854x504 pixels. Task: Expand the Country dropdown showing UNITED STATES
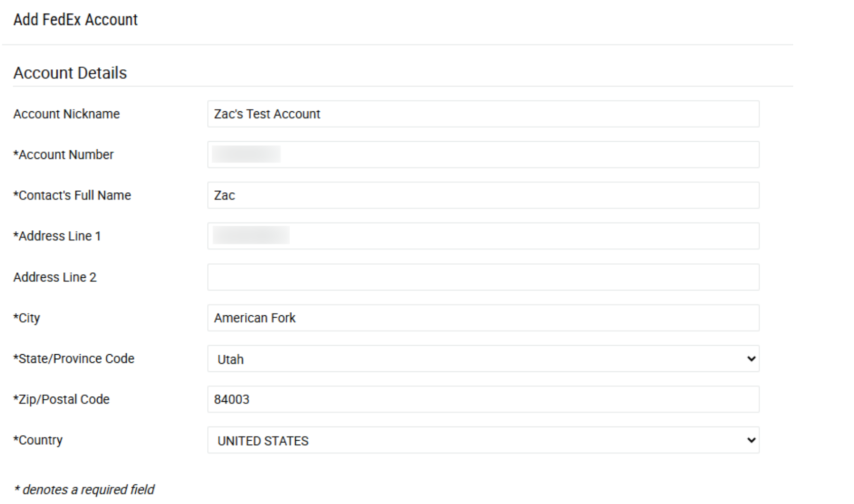point(483,440)
